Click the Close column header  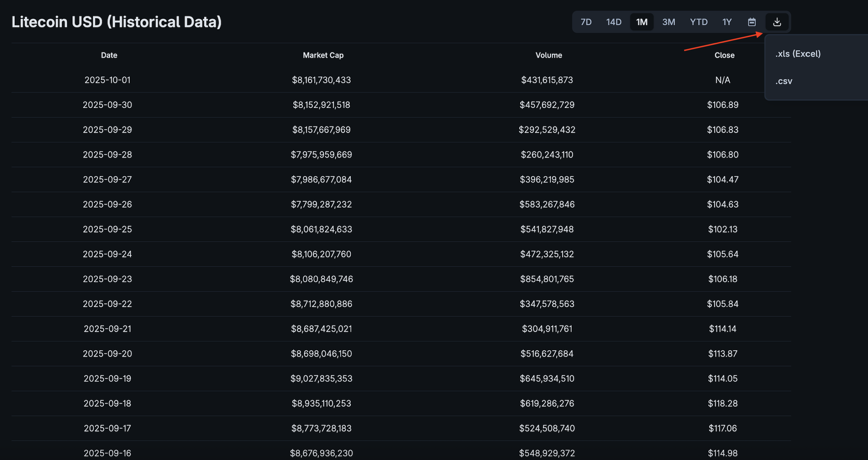724,55
